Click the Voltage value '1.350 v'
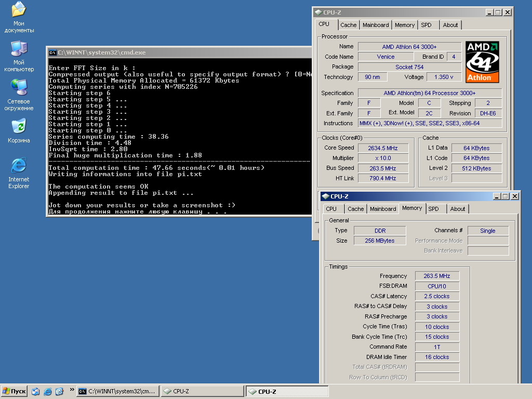 point(444,77)
